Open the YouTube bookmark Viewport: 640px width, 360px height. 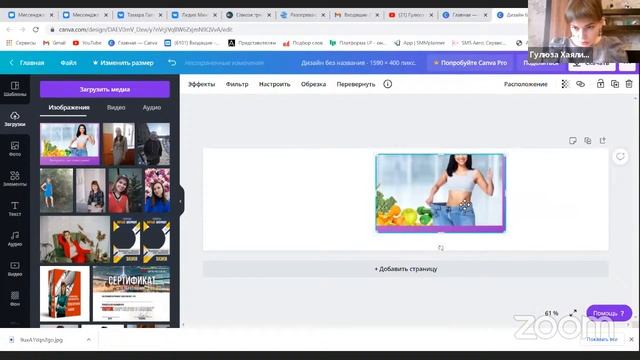[87, 42]
